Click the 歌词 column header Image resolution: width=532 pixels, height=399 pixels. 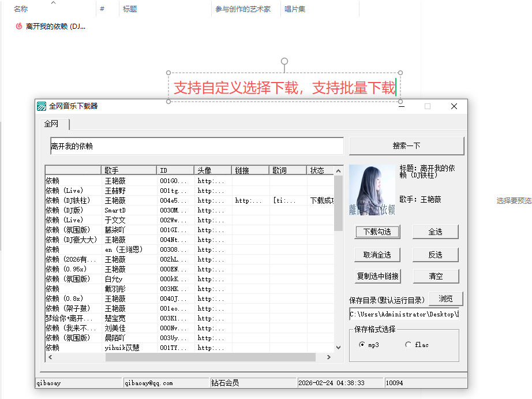(288, 170)
